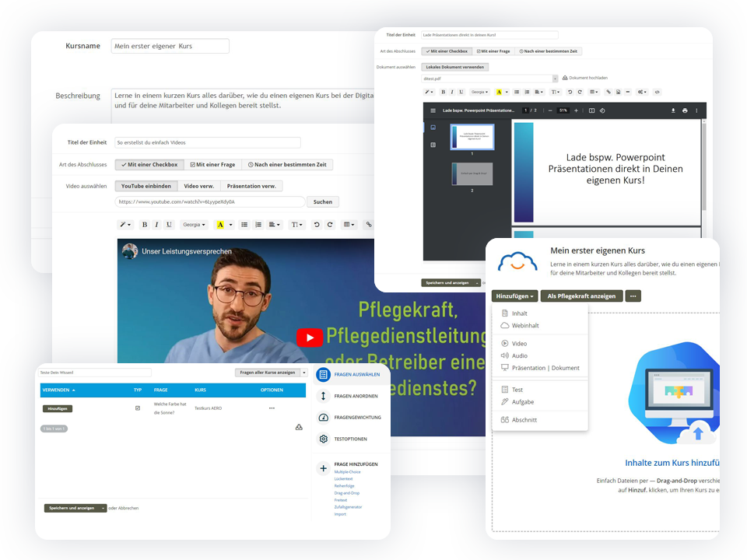Expand 'Fragen aller Kurse anzeigen' dropdown arrow
This screenshot has height=560, width=747.
304,373
